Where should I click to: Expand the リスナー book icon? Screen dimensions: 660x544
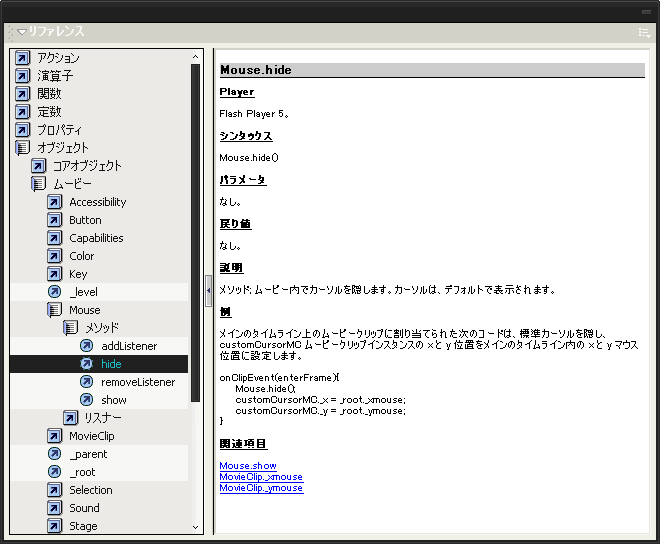[70, 418]
